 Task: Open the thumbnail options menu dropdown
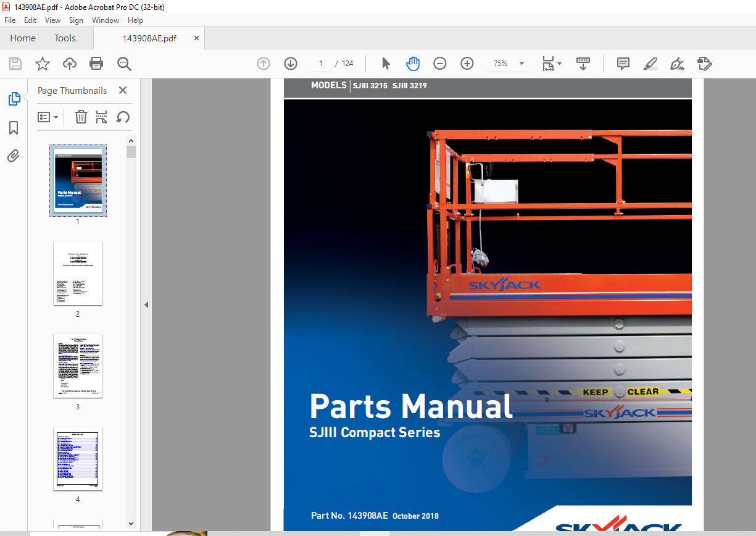click(48, 117)
